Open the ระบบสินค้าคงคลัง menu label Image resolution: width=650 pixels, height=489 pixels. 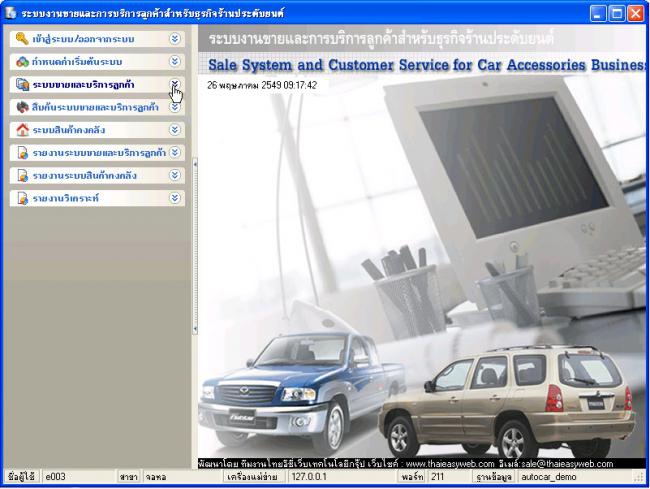pos(68,130)
